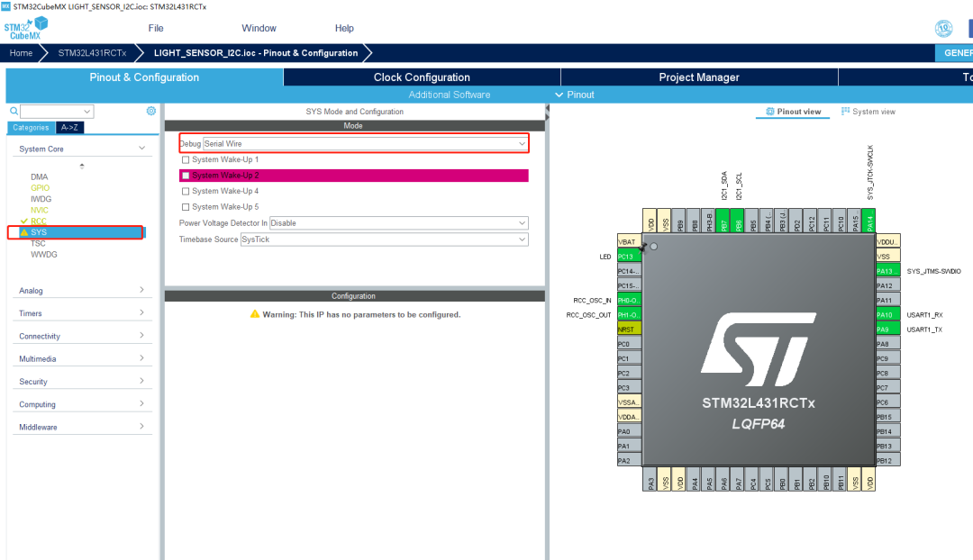
Task: Select the PB7 I2C1_SDA pin
Action: click(723, 221)
